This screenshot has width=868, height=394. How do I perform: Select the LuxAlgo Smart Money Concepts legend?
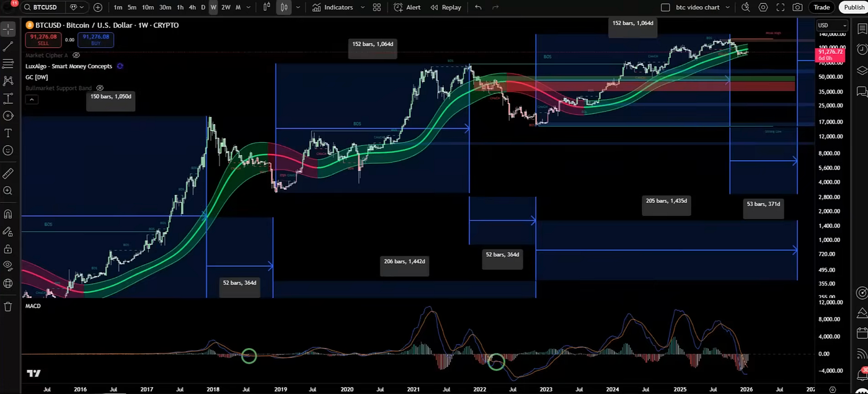(69, 66)
